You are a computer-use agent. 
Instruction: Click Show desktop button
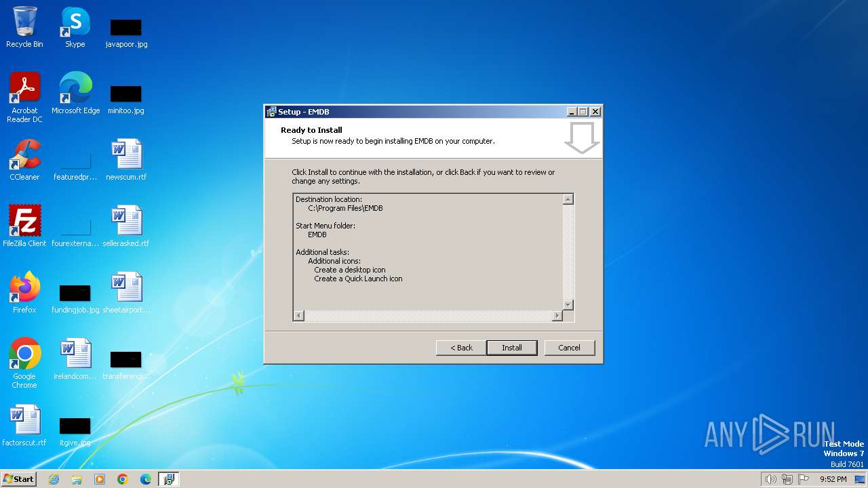point(861,479)
